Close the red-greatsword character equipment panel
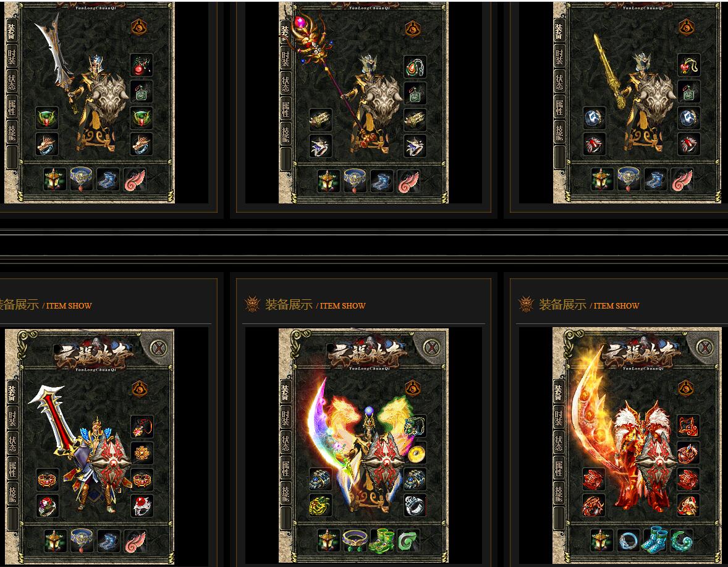This screenshot has width=728, height=567. pos(159,348)
